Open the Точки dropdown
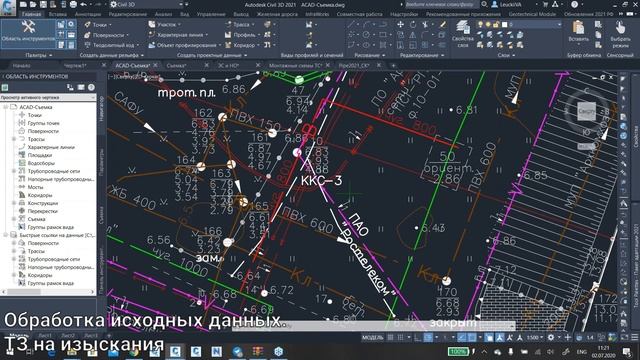The height and width of the screenshot is (360, 640). coord(98,25)
